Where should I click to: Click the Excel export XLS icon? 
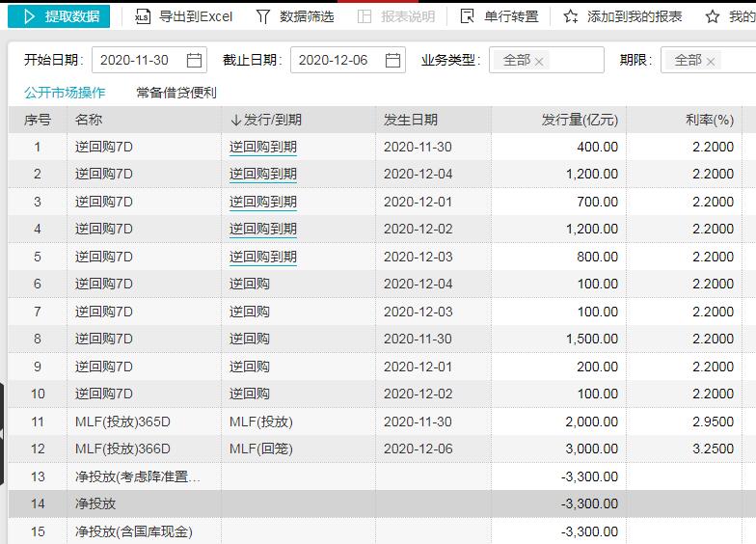point(143,17)
